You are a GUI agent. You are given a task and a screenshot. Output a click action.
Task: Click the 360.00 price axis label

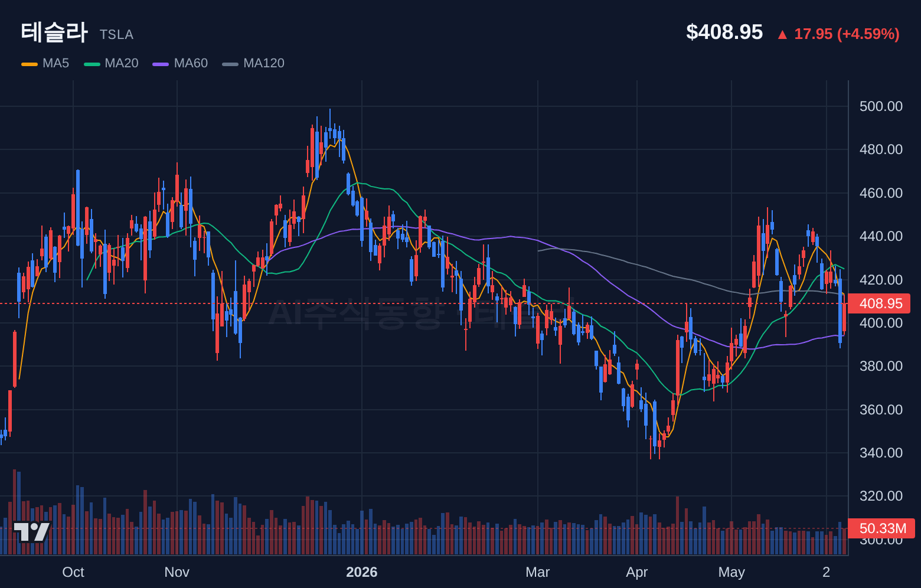click(881, 410)
